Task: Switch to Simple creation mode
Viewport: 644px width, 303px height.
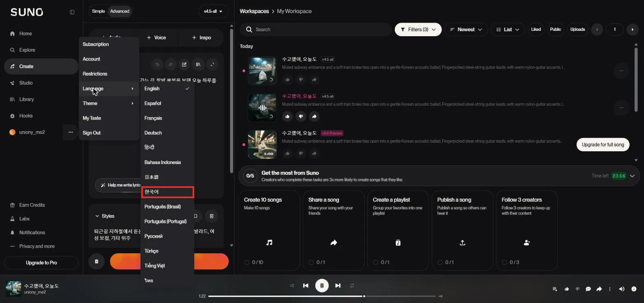Action: pos(99,11)
